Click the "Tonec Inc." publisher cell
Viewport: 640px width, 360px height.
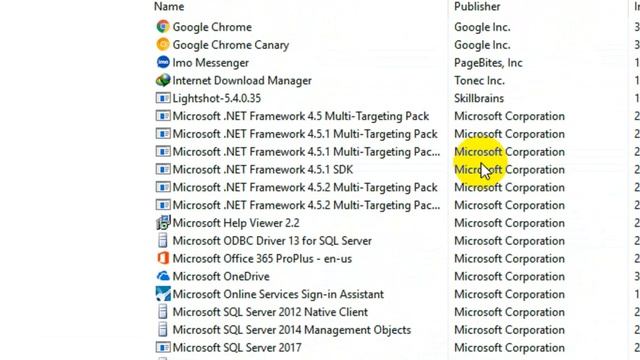479,80
